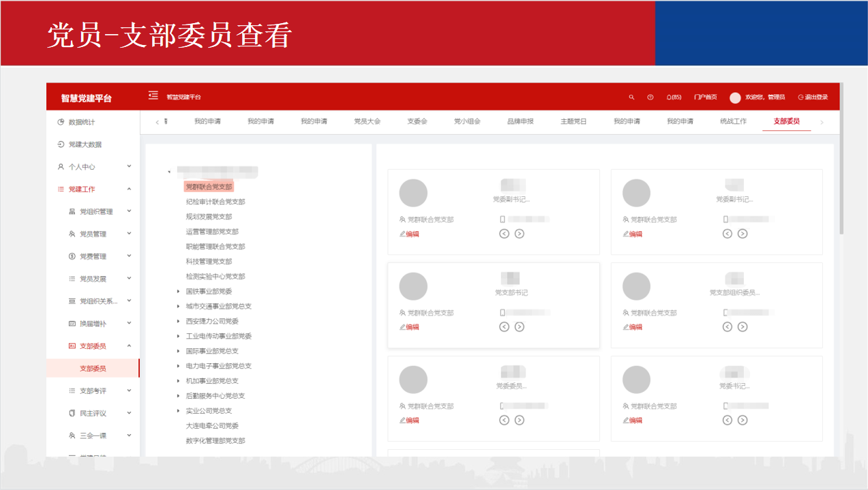Switch to the 党员大会 tab
Viewport: 868px width, 490px height.
tap(367, 121)
